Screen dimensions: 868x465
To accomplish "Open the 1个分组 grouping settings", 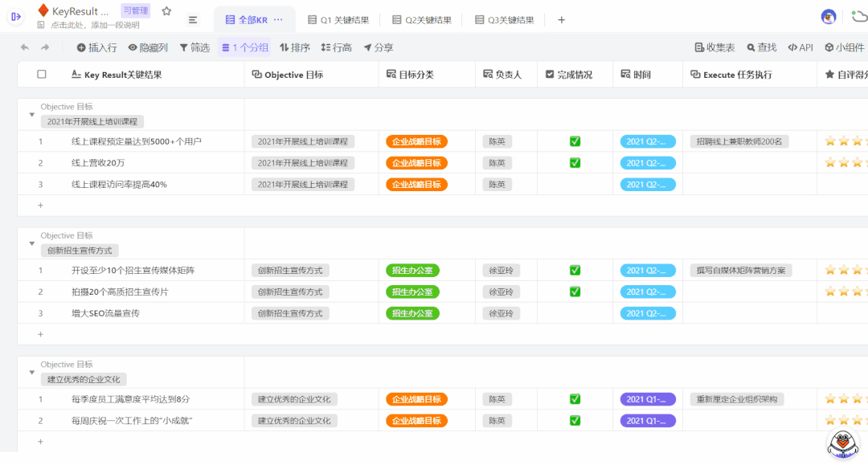I will click(245, 47).
